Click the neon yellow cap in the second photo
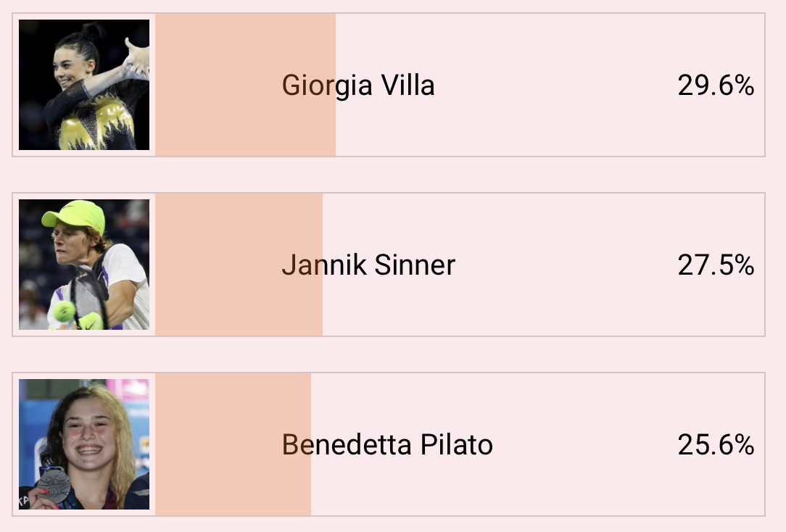This screenshot has height=532, width=786. [x=74, y=216]
